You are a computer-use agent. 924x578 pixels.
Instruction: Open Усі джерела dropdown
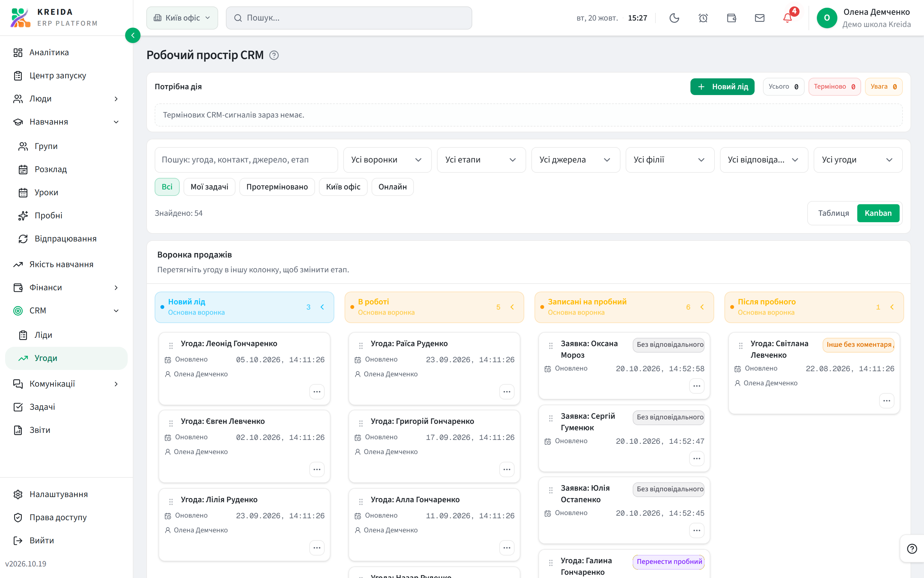pyautogui.click(x=575, y=160)
